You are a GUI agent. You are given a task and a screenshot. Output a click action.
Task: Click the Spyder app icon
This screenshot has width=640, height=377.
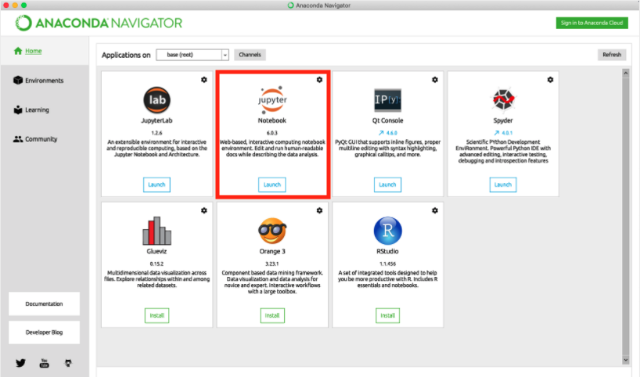503,100
